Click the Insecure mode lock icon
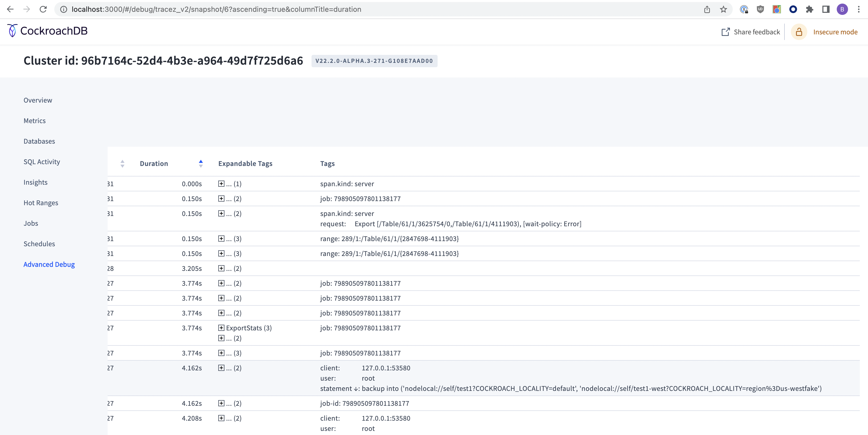 [799, 32]
